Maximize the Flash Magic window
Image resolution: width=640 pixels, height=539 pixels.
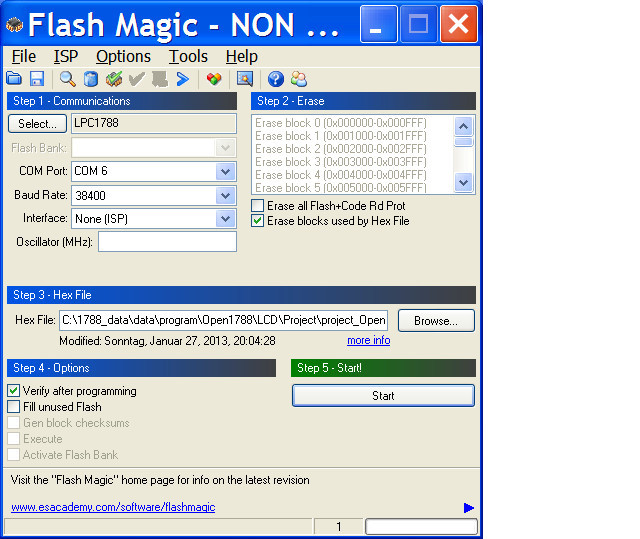[418, 24]
